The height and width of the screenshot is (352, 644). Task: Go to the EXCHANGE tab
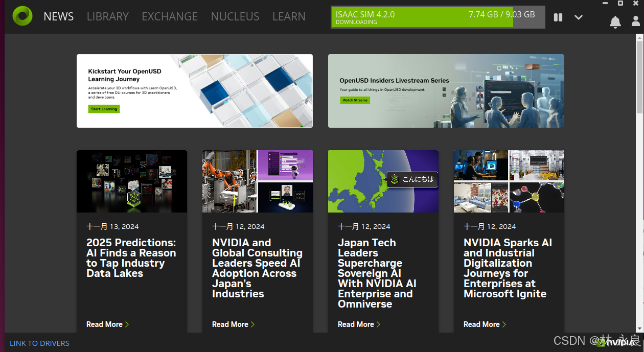coord(170,16)
